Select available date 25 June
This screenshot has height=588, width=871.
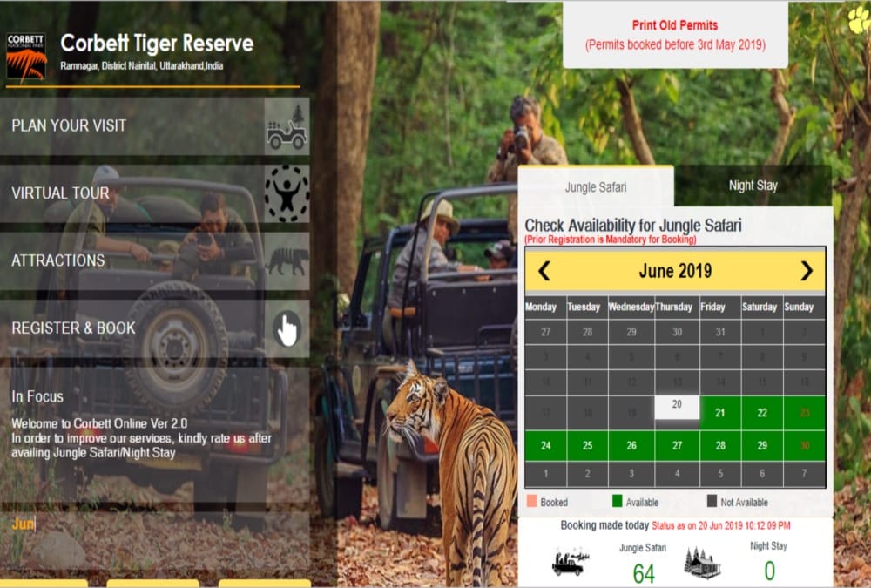pos(587,446)
